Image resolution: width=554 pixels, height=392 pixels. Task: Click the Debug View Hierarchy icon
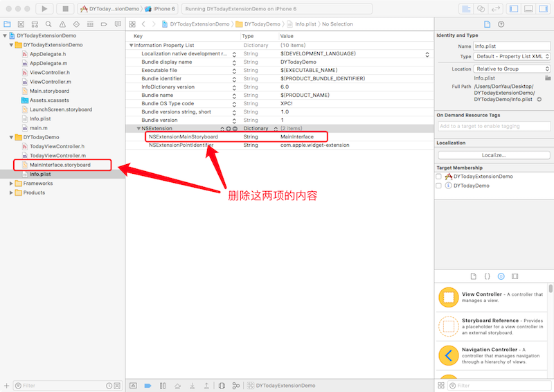222,386
